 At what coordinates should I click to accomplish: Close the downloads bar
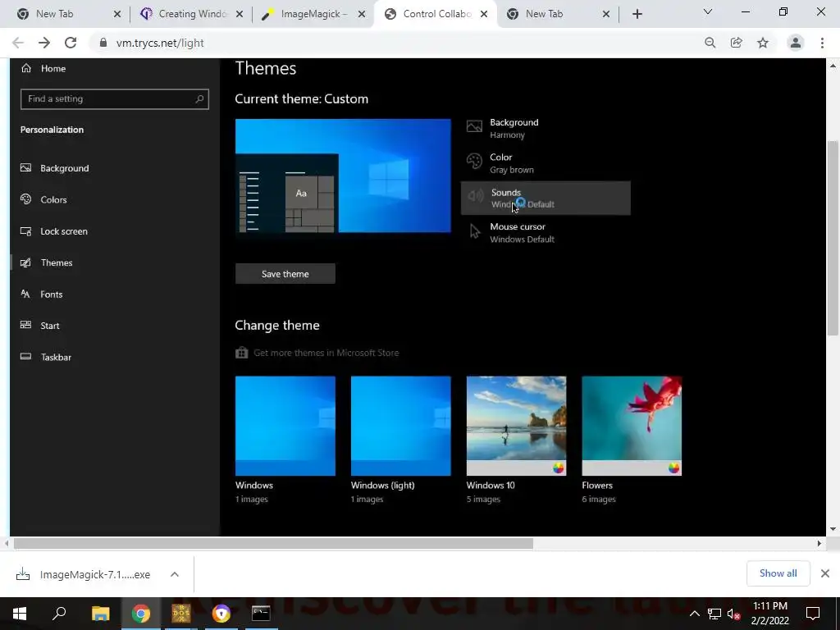825,573
